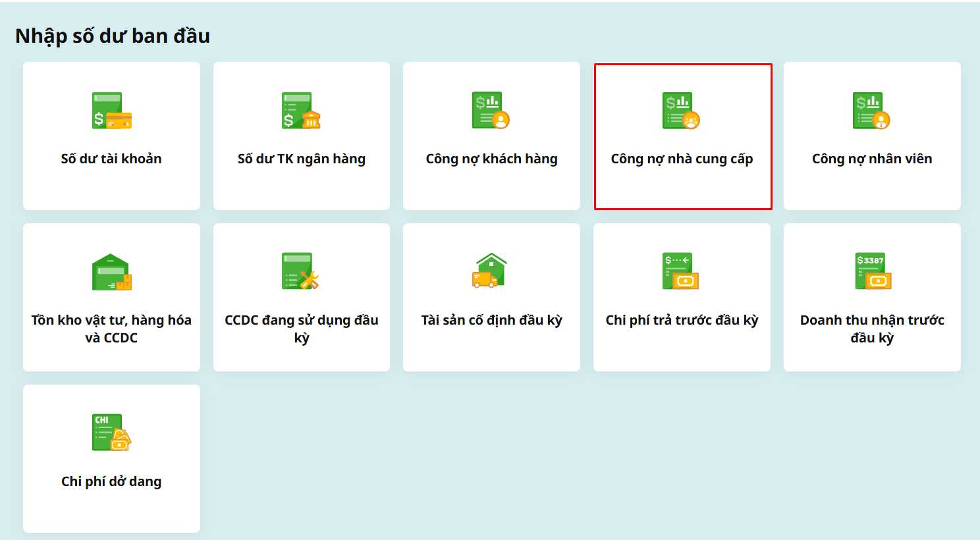Select "Tồn kho vật tư, hàng hóa và CCDC" label

(111, 329)
